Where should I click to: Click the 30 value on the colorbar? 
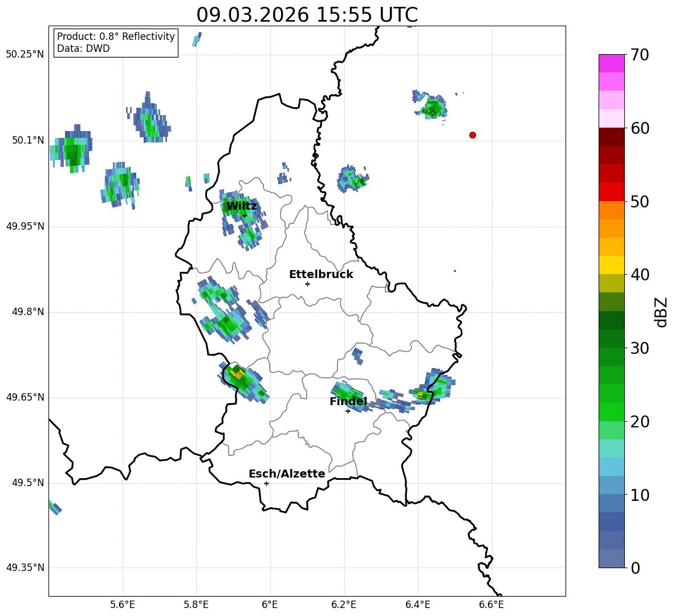tap(639, 348)
